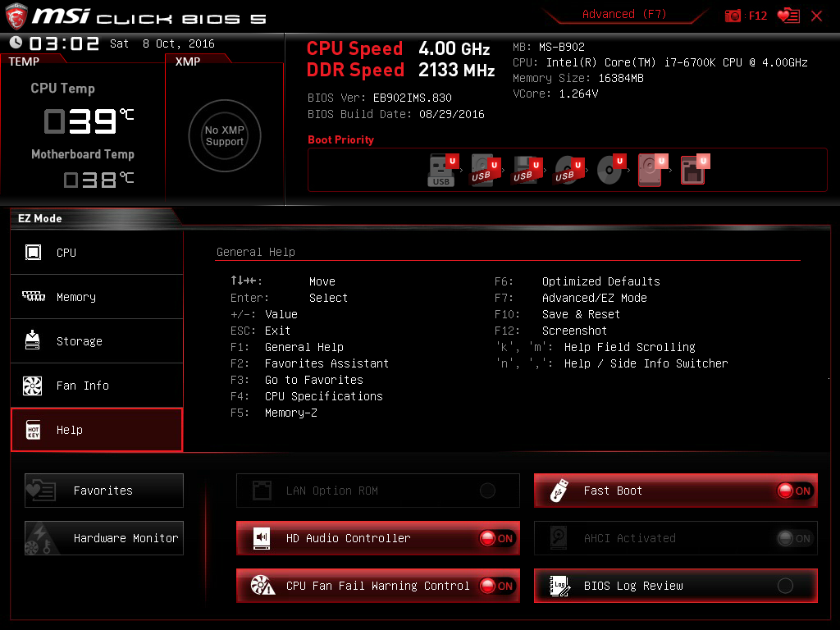Click the HD Audio speaker icon
Screen dimensions: 840x630
(262, 538)
